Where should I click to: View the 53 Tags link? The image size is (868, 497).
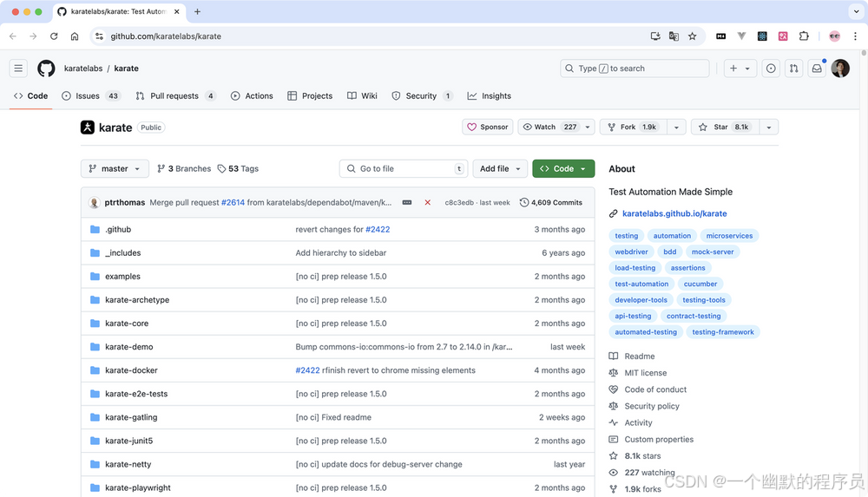point(238,169)
